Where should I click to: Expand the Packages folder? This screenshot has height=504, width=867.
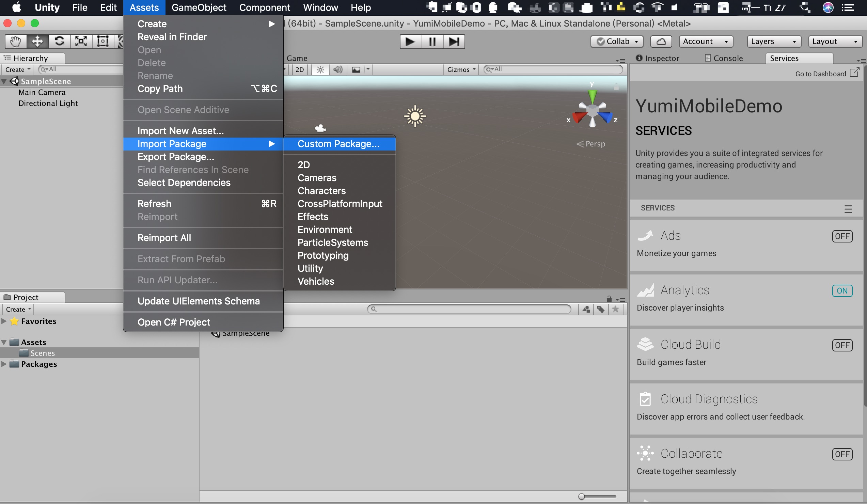(4, 364)
